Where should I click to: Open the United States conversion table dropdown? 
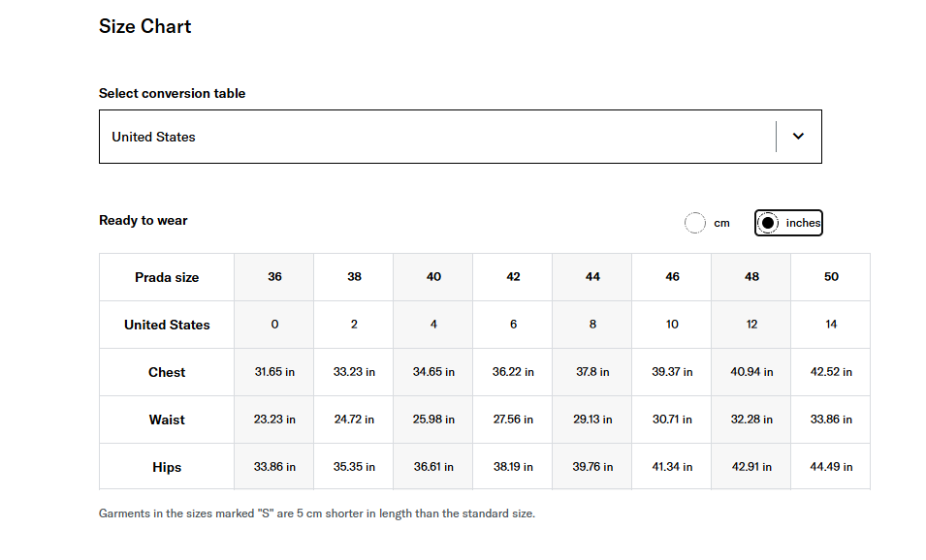point(460,137)
